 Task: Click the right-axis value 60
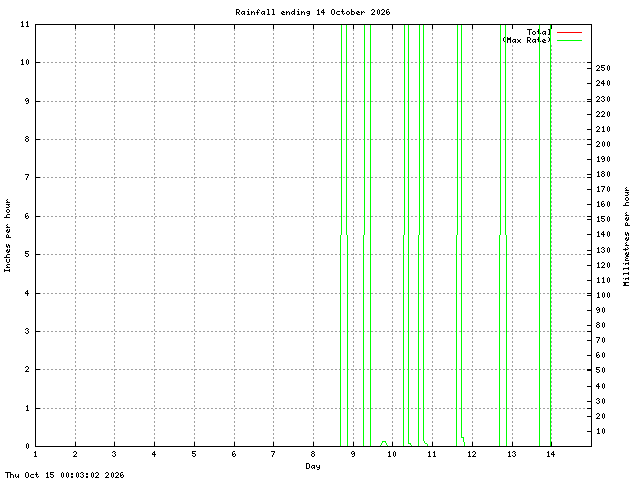(x=600, y=355)
